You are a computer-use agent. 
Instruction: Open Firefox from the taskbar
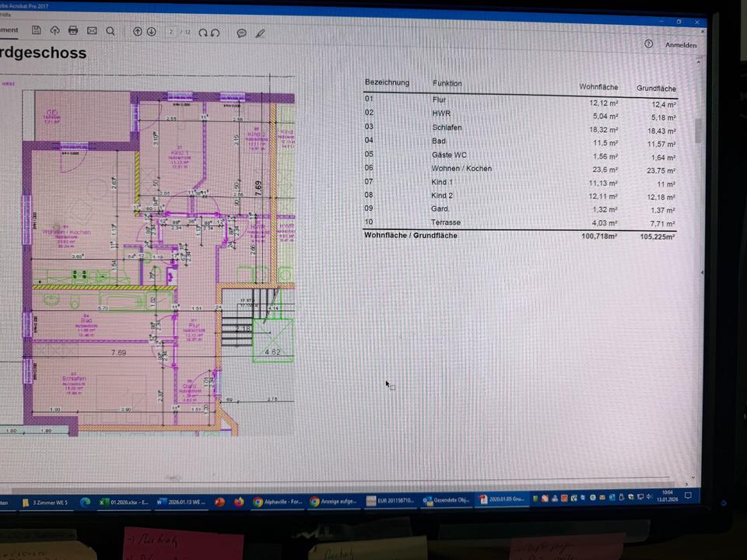(x=238, y=502)
